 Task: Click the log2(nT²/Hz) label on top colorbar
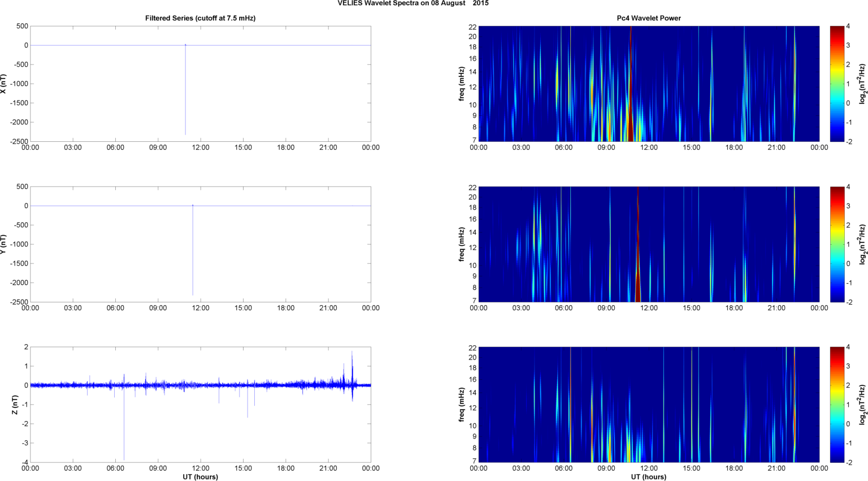tap(862, 84)
